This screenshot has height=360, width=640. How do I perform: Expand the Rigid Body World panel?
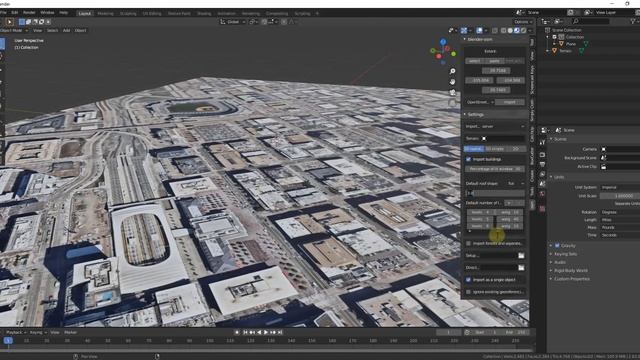coord(571,271)
